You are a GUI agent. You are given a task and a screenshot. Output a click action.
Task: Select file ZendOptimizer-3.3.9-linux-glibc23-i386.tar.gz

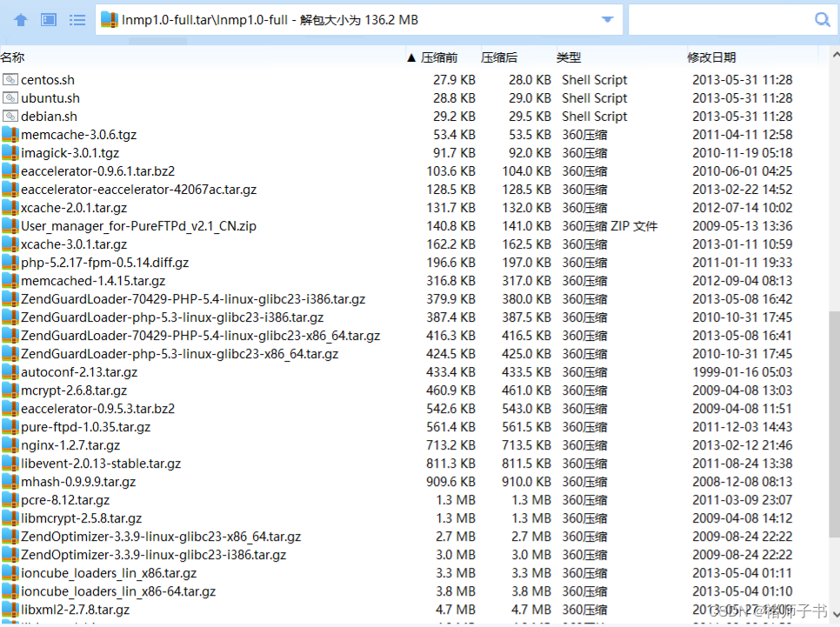[x=153, y=555]
